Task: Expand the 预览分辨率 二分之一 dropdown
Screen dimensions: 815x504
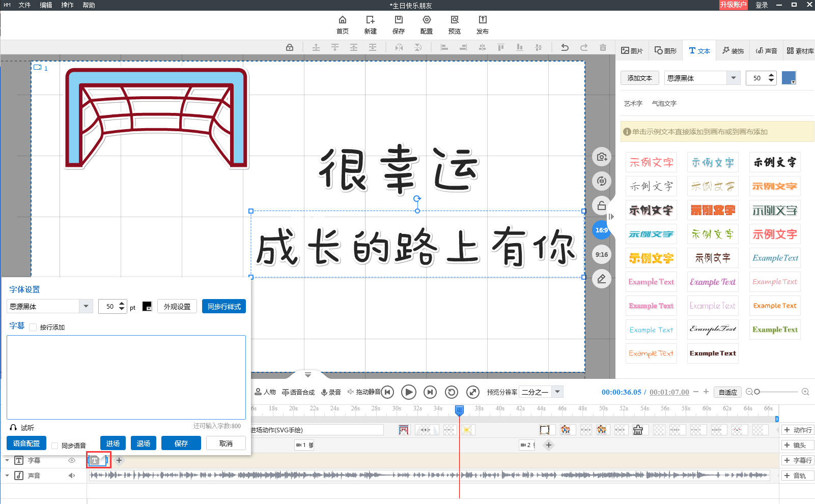Action: [x=558, y=392]
